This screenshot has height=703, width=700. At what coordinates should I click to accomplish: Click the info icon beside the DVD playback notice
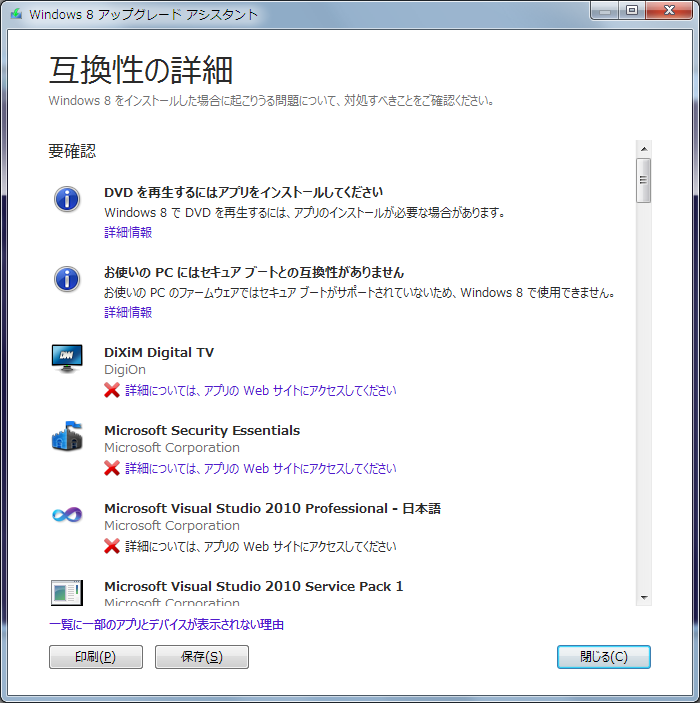[67, 199]
